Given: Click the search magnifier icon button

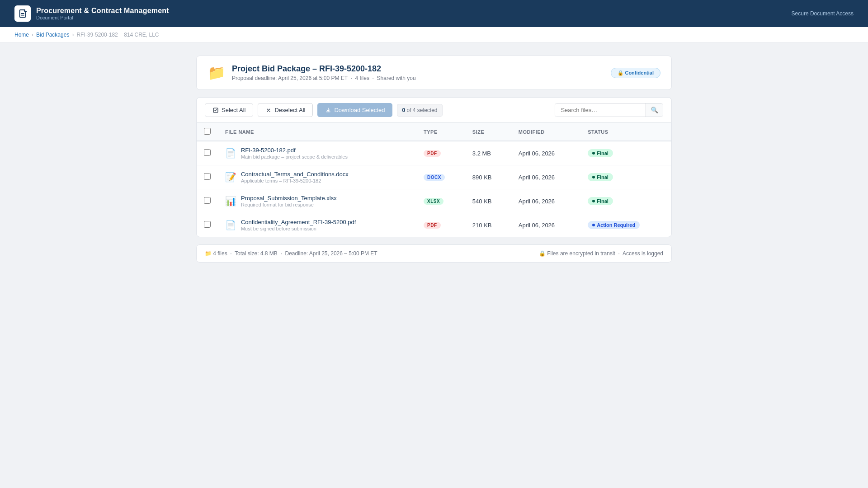Looking at the screenshot, I should pyautogui.click(x=654, y=110).
